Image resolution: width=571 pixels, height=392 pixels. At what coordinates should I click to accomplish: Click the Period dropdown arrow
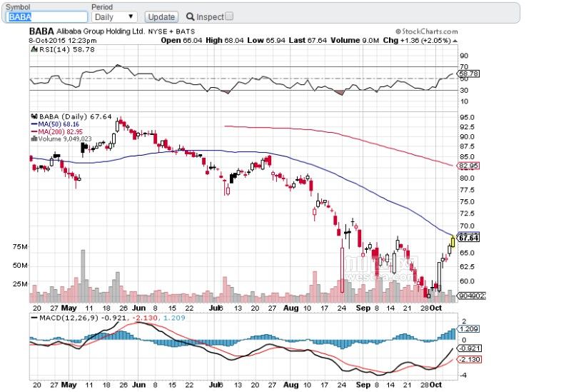pyautogui.click(x=131, y=16)
